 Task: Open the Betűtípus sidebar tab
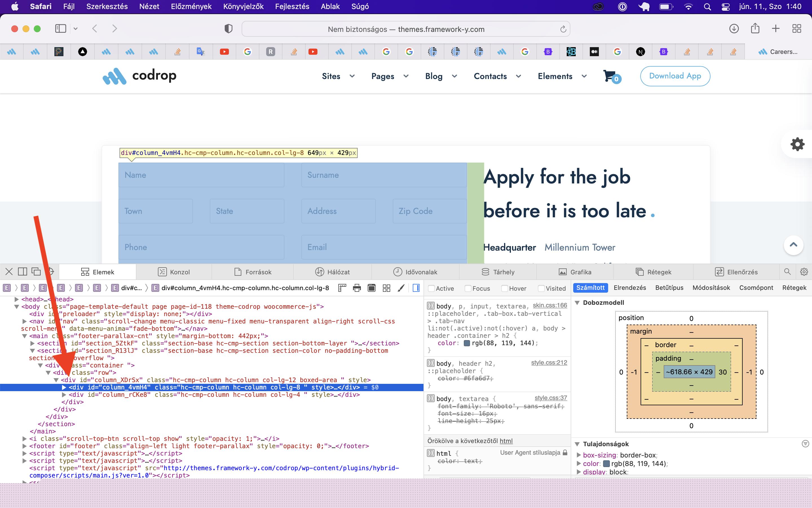[669, 288]
